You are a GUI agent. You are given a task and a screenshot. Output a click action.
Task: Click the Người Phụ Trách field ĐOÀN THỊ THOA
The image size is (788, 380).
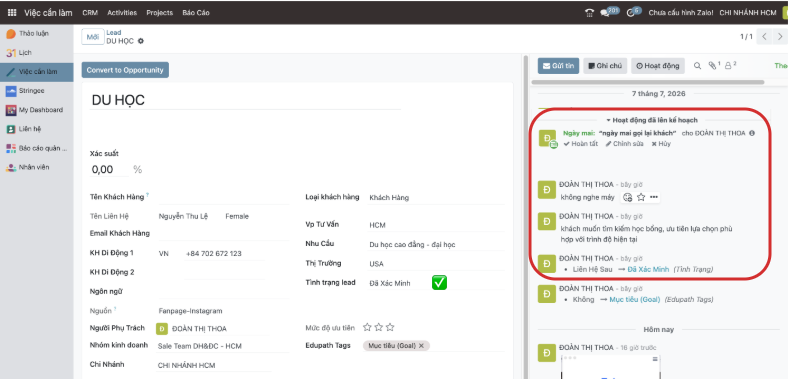click(x=212, y=329)
